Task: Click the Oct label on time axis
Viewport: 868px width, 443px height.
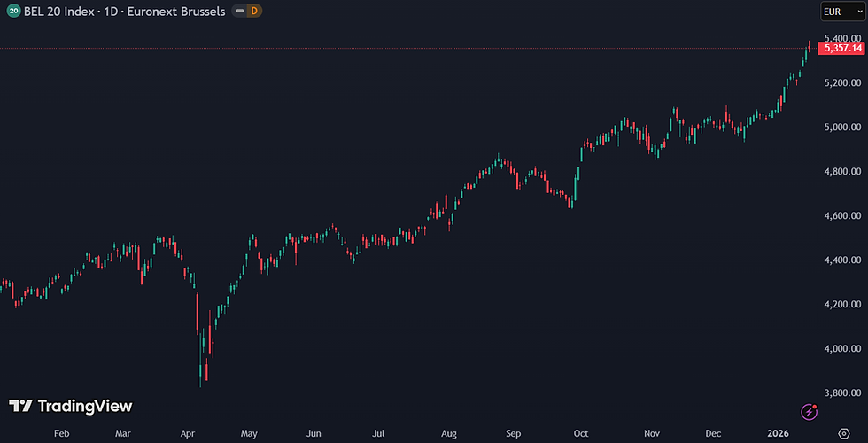Action: [x=580, y=434]
